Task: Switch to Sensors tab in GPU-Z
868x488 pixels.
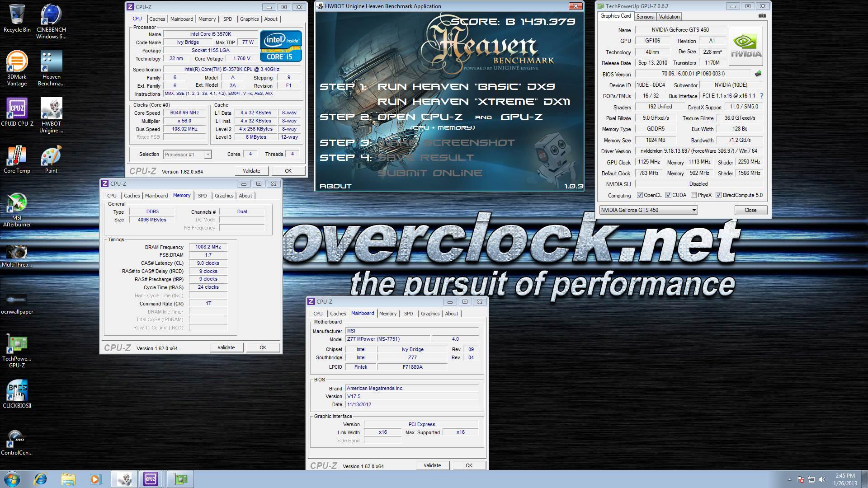Action: click(x=645, y=17)
